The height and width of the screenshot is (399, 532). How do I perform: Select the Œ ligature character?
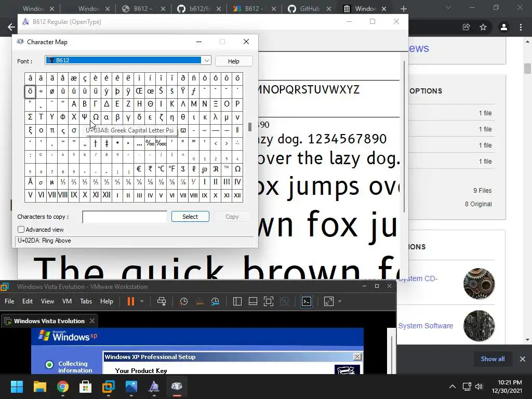click(139, 91)
